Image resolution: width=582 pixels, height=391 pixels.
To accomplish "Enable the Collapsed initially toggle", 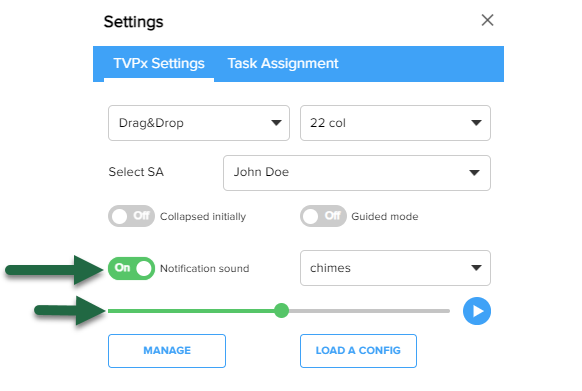I will click(131, 216).
